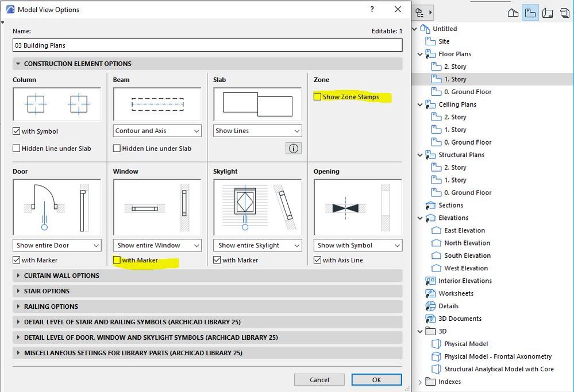The image size is (574, 392).
Task: Expand Detail Level of Stair and Railing Symbols
Action: click(207, 322)
